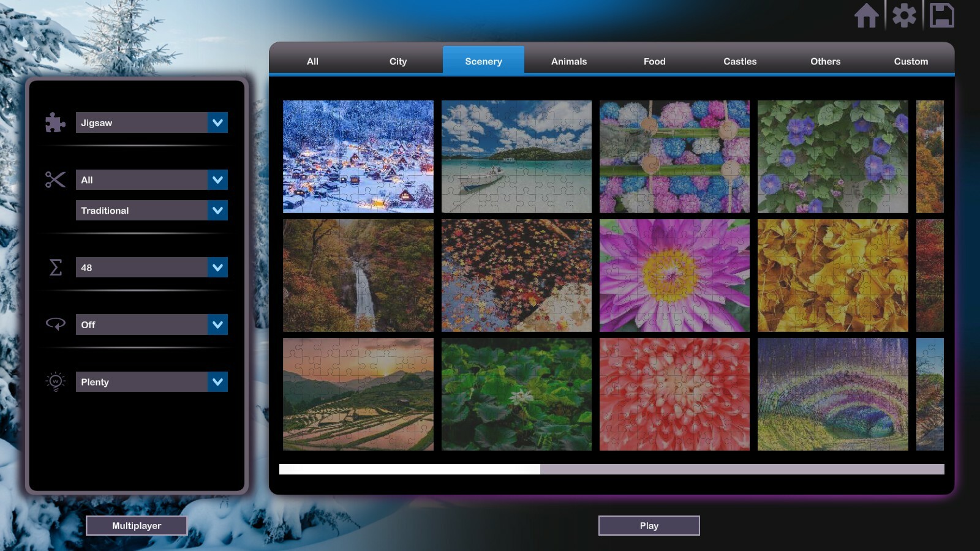The width and height of the screenshot is (980, 551).
Task: Click the sigma piece-count icon
Action: tap(55, 268)
